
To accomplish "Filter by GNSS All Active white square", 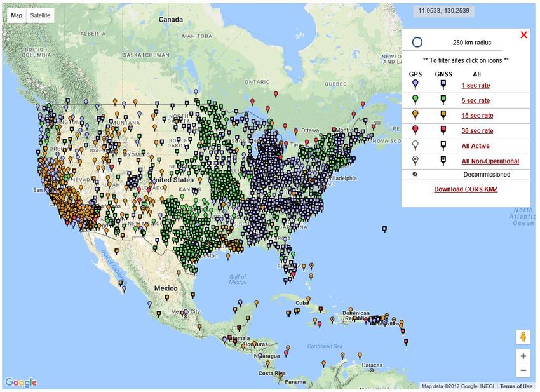I will 443,145.
